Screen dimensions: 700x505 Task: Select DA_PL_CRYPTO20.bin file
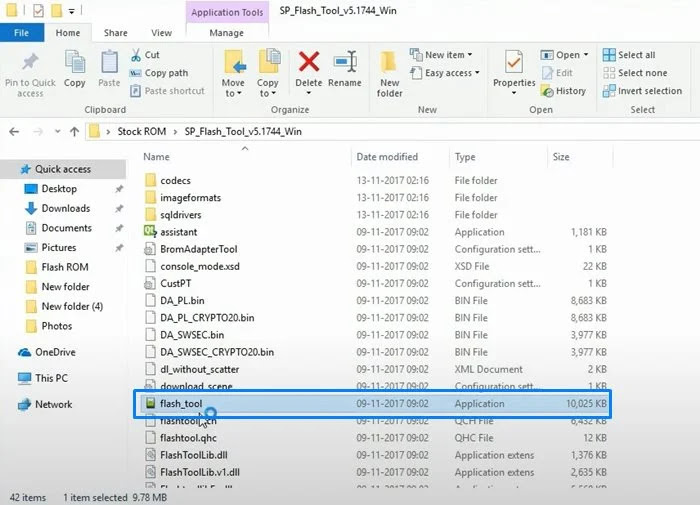click(207, 318)
